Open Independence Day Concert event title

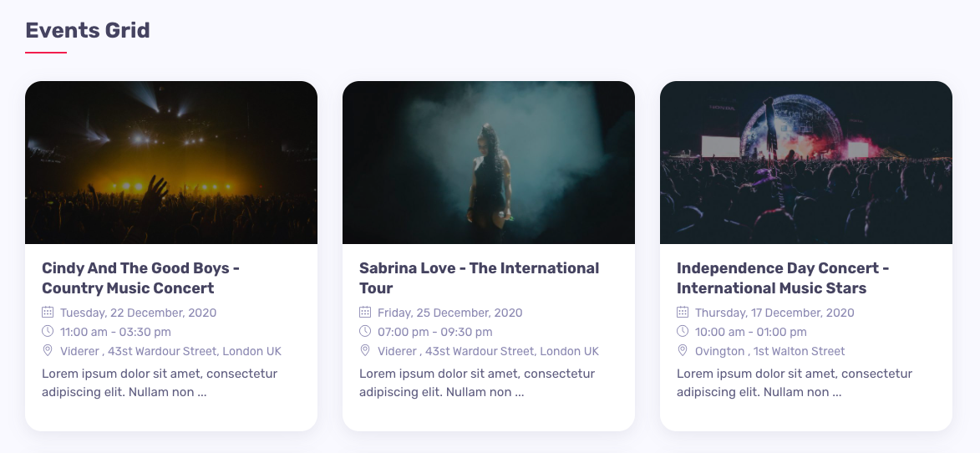[782, 278]
